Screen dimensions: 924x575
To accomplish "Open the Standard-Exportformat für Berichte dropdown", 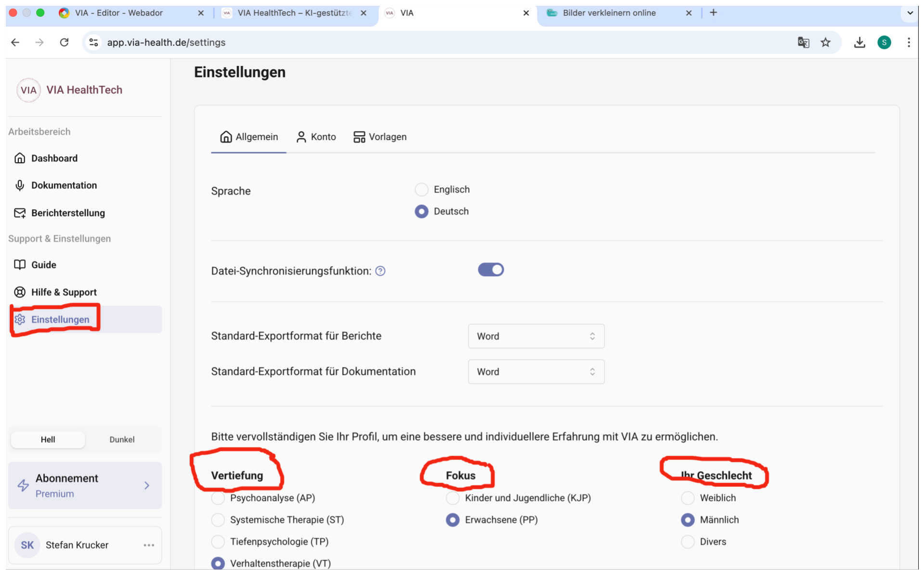I will (x=536, y=336).
